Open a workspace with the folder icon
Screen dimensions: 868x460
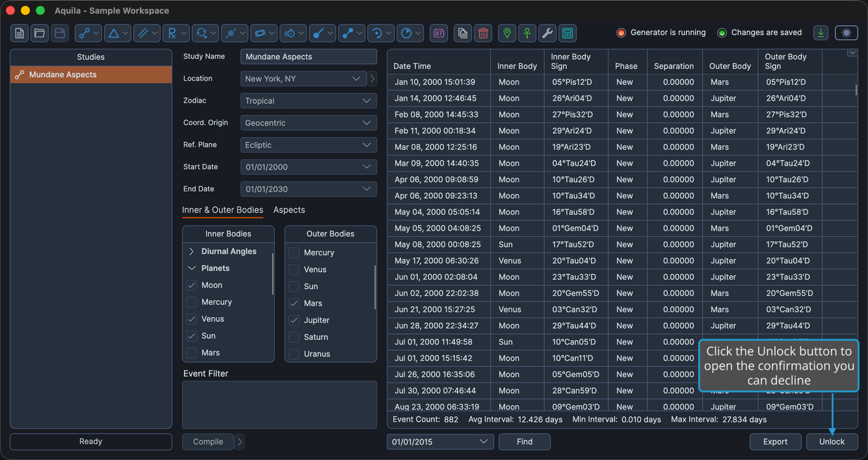pos(40,33)
